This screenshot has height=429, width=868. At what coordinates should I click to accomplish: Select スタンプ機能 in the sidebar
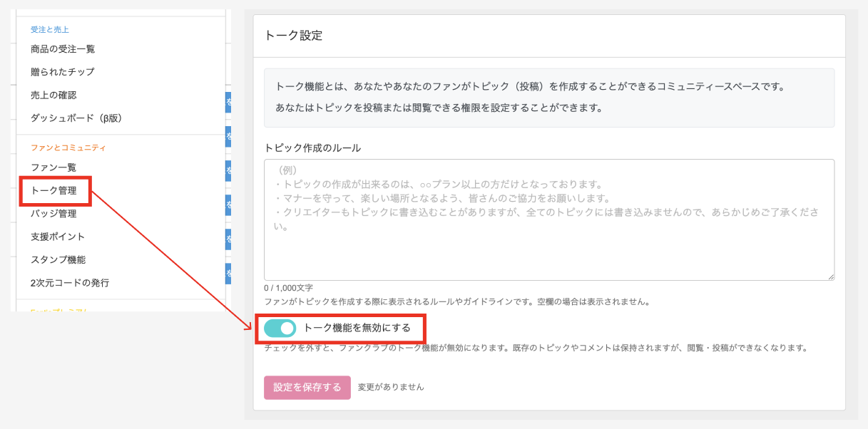click(58, 259)
